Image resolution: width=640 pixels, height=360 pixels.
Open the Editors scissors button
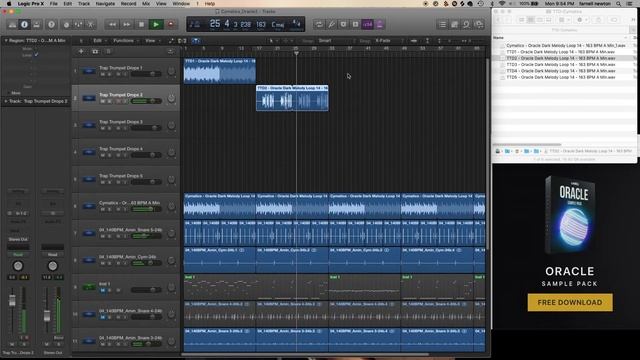pyautogui.click(x=91, y=24)
